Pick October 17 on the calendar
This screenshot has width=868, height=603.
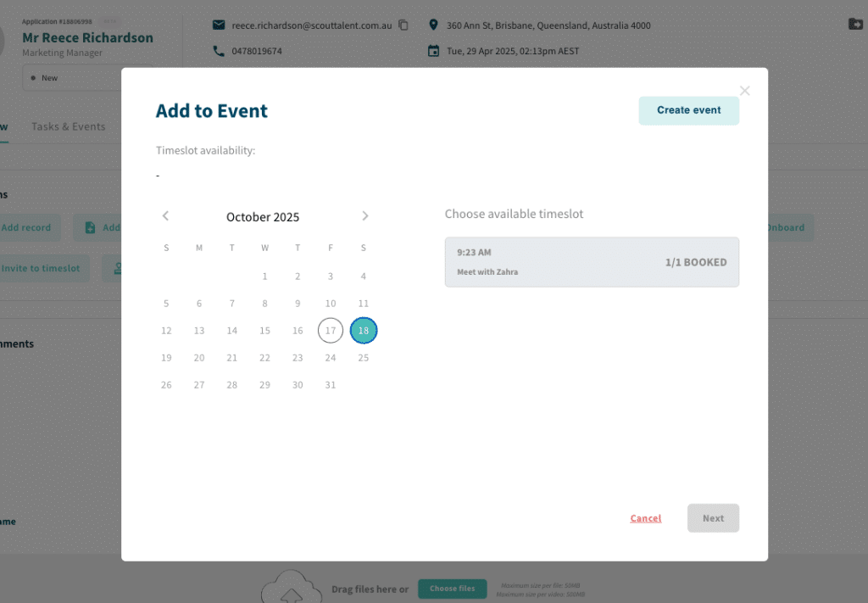coord(331,331)
